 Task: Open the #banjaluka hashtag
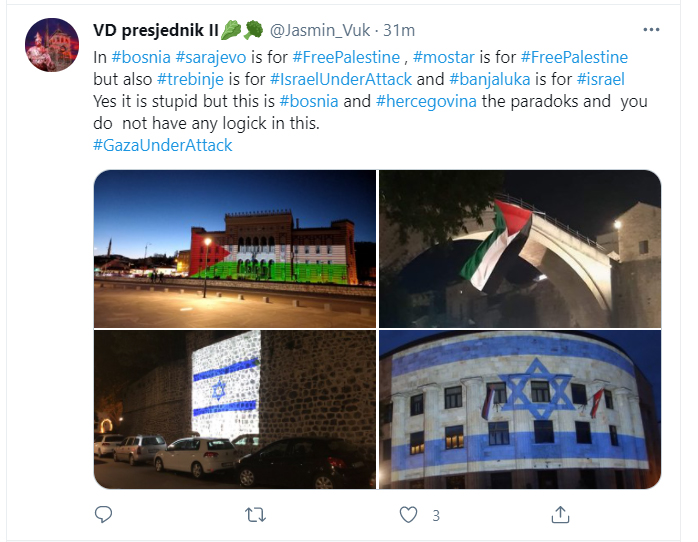point(490,79)
